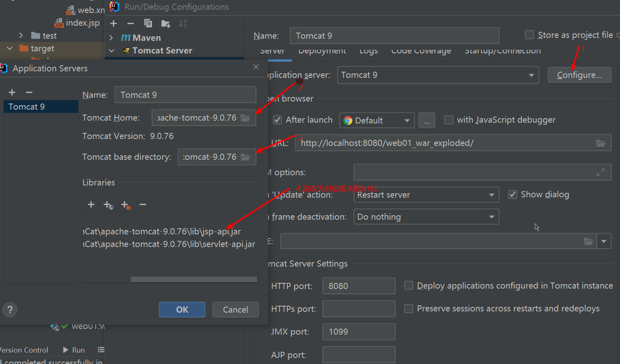Open Version Control tool window tab
This screenshot has height=364, width=620.
pyautogui.click(x=24, y=350)
